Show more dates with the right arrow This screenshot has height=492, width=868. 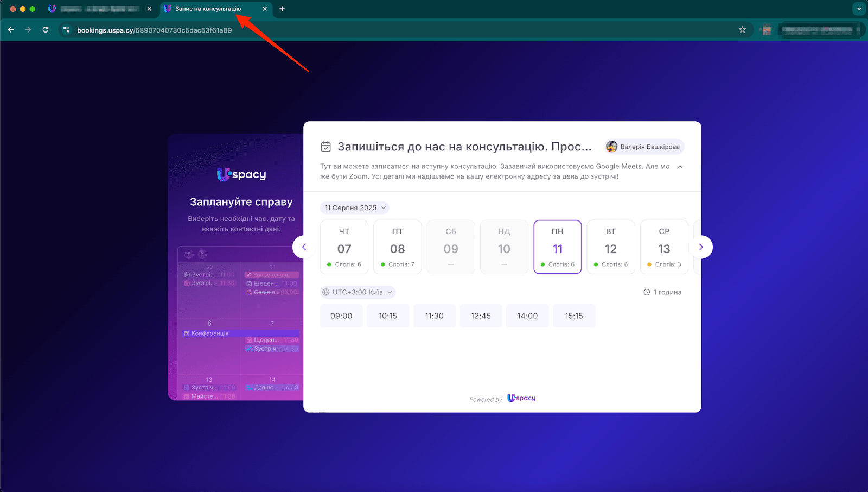[702, 247]
